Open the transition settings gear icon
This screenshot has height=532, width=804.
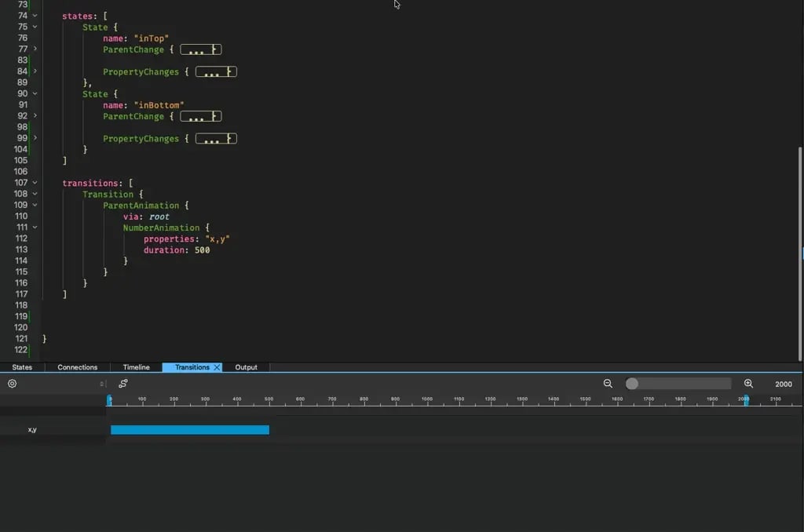point(11,384)
